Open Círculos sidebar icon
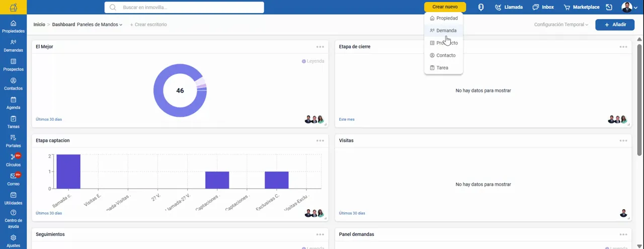 tap(13, 157)
